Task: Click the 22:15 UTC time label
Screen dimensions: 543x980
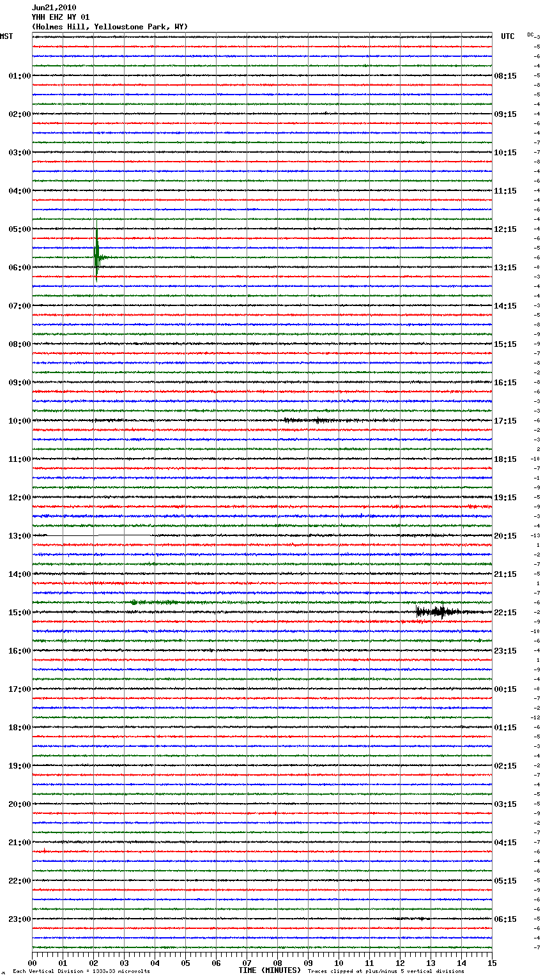Action: (x=505, y=613)
